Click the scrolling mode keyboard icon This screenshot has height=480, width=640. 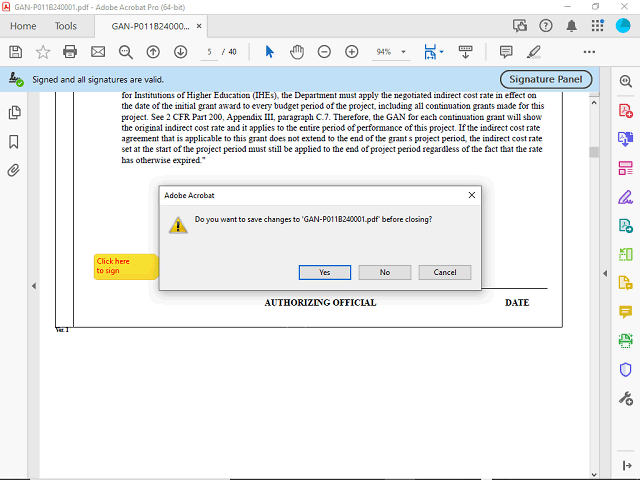tap(465, 52)
